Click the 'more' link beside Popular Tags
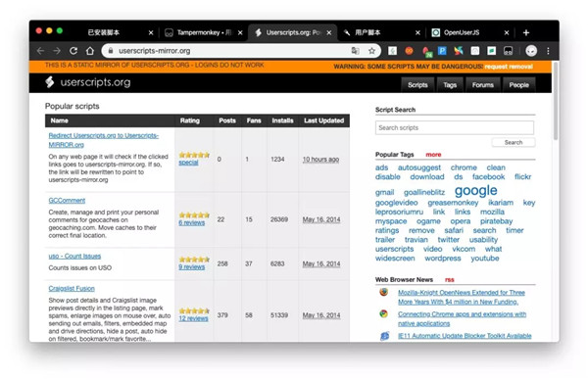Screen dimensions: 588x380 pos(433,155)
